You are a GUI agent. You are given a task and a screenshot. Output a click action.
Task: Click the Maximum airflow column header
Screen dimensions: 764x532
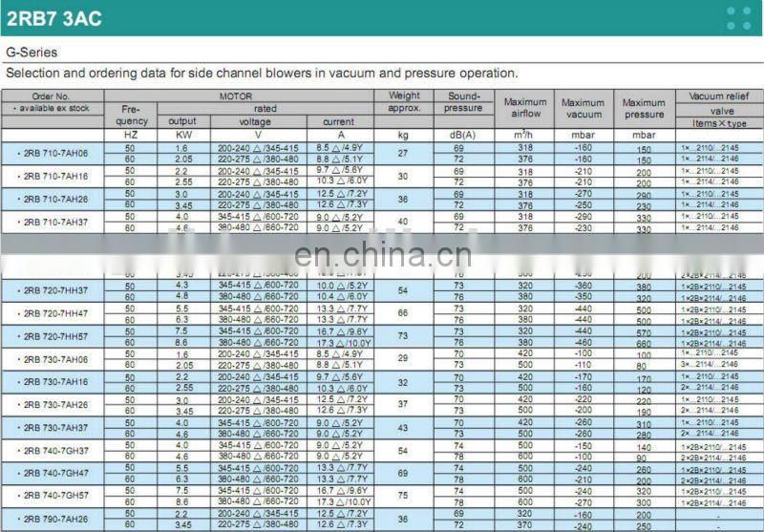pyautogui.click(x=525, y=108)
